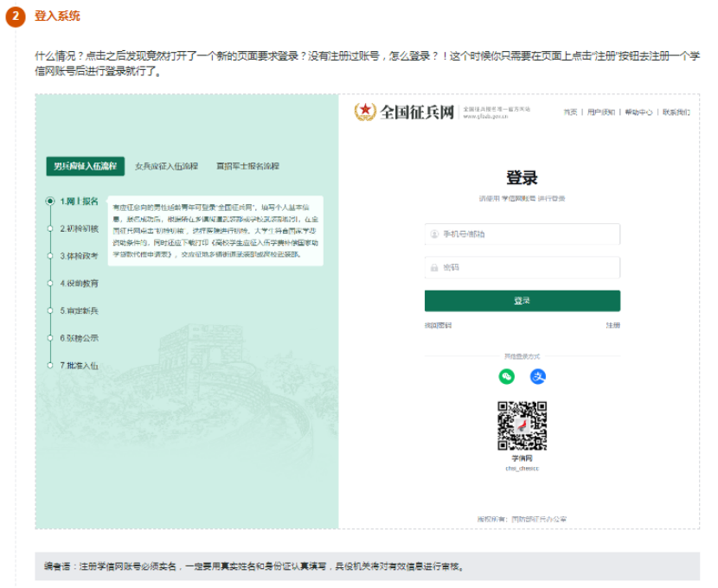This screenshot has width=718, height=588.
Task: Open step 5 in the enlistment flow list
Action: 79,310
